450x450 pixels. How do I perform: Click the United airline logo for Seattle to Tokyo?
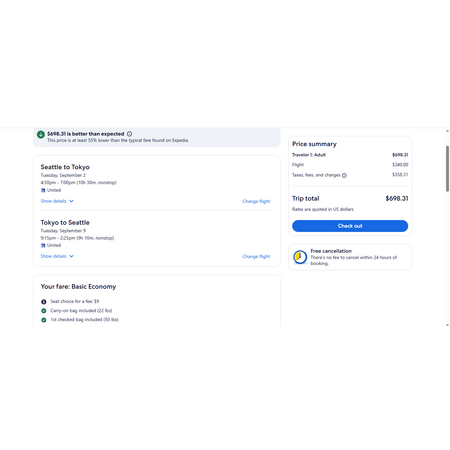(43, 190)
